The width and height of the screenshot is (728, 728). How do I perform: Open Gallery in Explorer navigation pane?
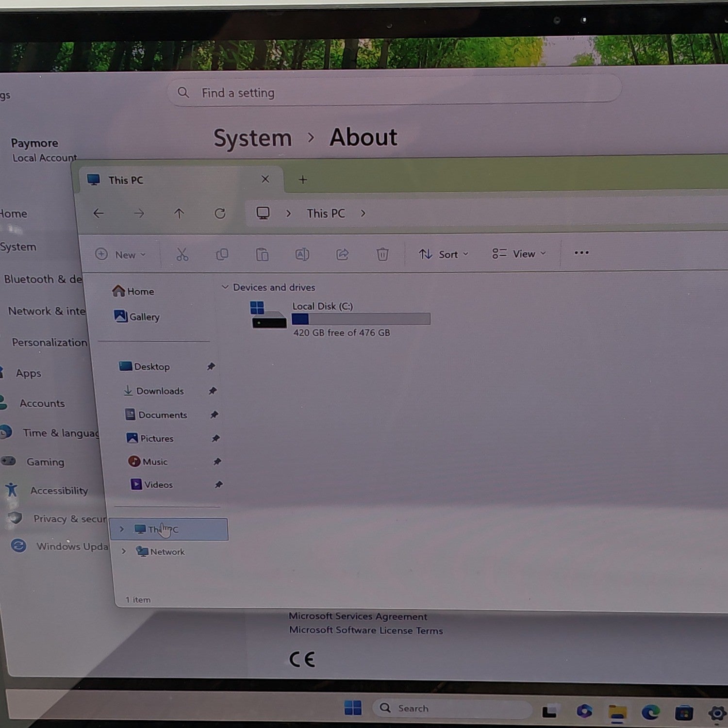coord(137,316)
